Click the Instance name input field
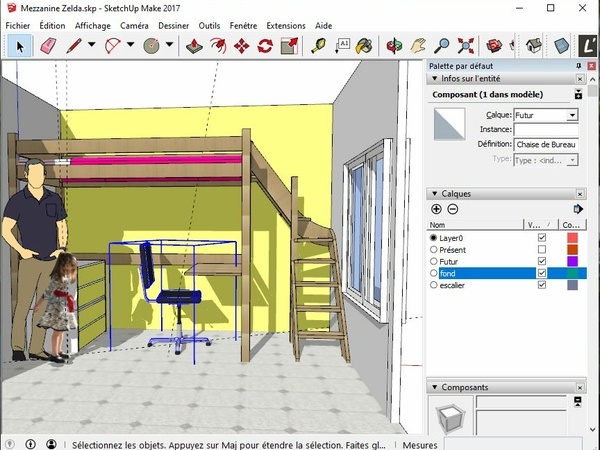 pyautogui.click(x=545, y=130)
